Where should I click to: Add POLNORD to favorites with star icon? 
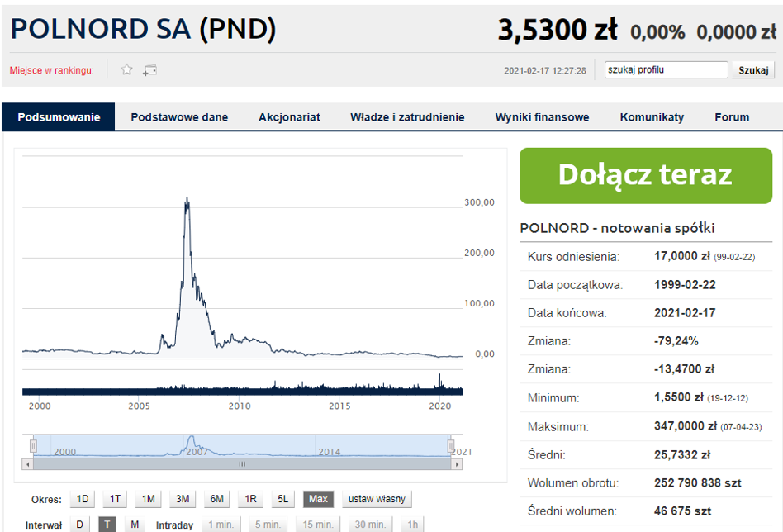[127, 69]
